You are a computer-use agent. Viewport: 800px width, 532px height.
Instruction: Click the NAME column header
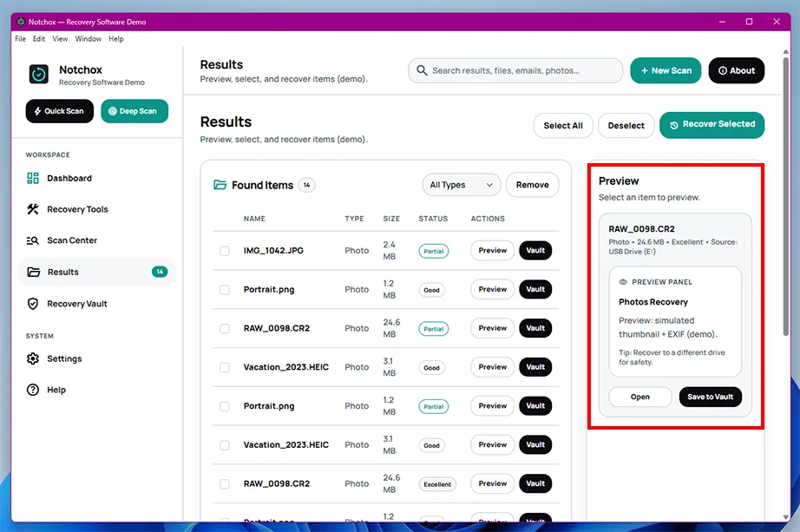pos(254,219)
